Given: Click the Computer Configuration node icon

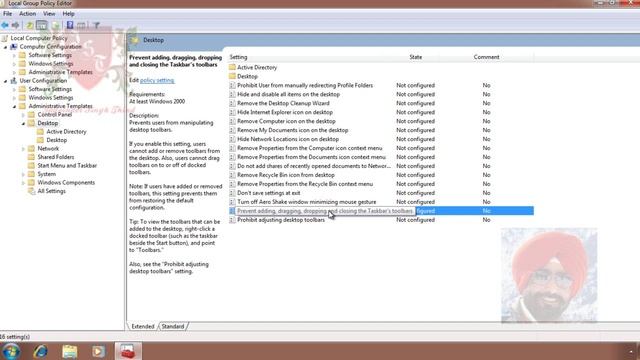Looking at the screenshot, I should tap(14, 47).
